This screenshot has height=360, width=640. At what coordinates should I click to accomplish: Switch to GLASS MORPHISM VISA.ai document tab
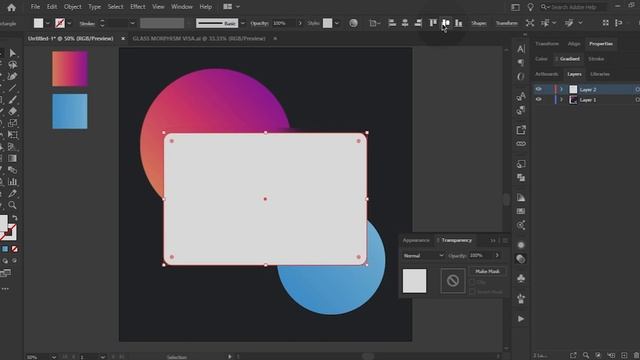[x=199, y=38]
